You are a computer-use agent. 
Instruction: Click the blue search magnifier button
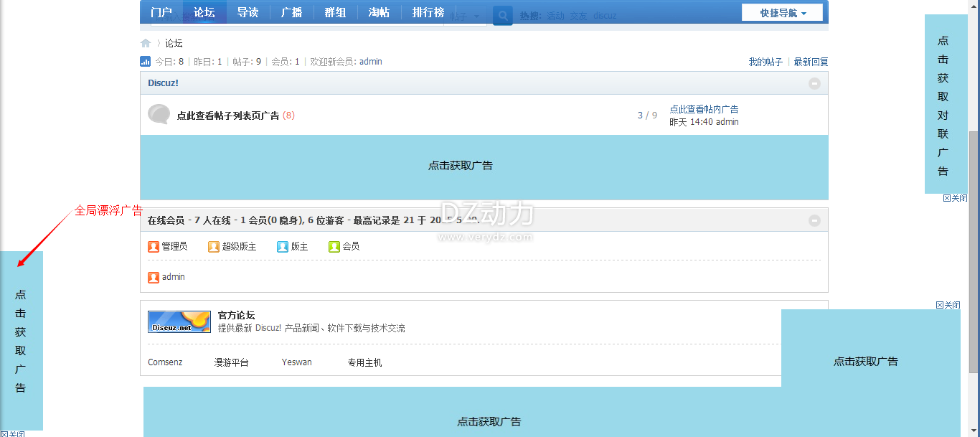coord(503,16)
